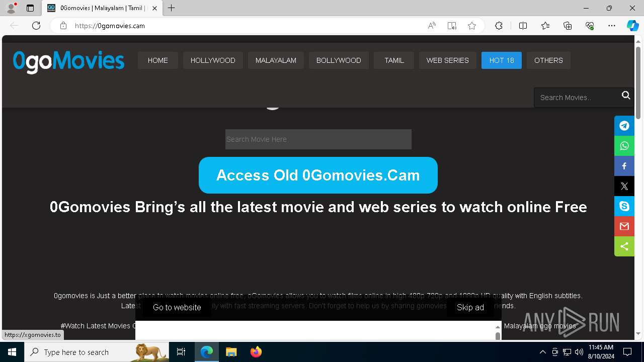This screenshot has width=644, height=362.
Task: Open the green general share icon
Action: (624, 246)
